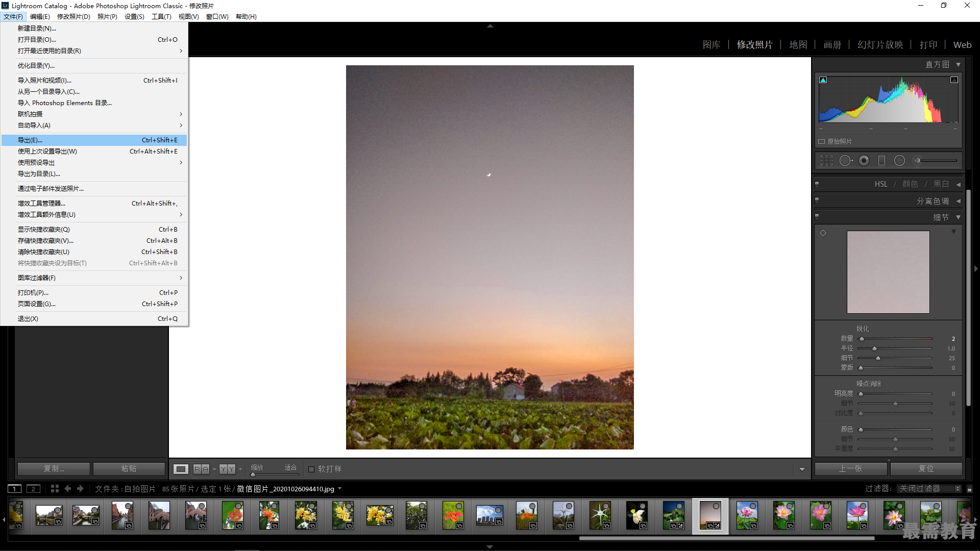This screenshot has width=980, height=551.
Task: Hide the top module picker panel arrow
Action: (x=490, y=26)
